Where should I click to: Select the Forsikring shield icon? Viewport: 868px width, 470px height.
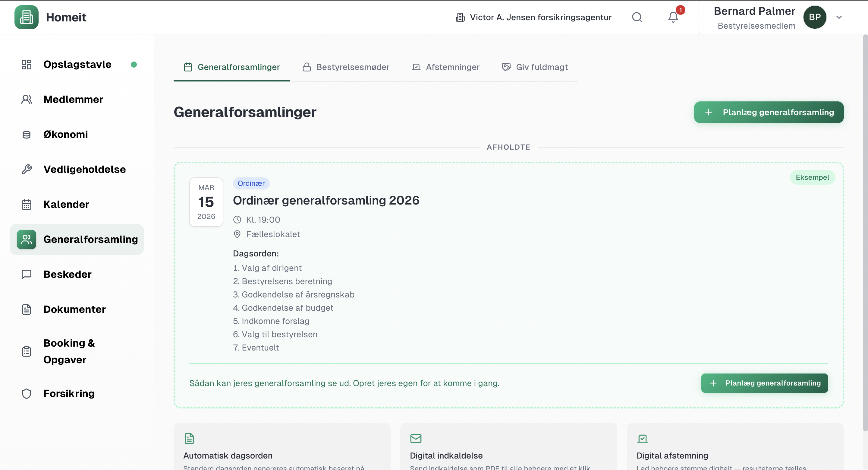pyautogui.click(x=26, y=393)
